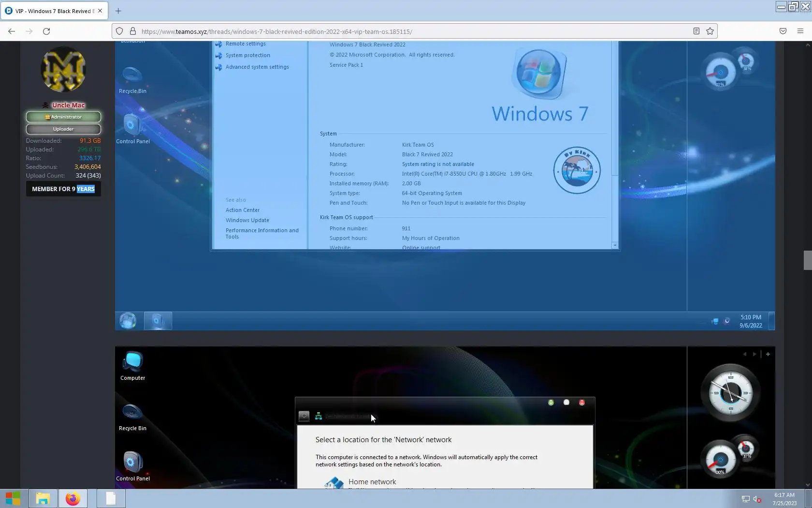812x508 pixels.
Task: Bookmark this page with the star
Action: pos(710,31)
